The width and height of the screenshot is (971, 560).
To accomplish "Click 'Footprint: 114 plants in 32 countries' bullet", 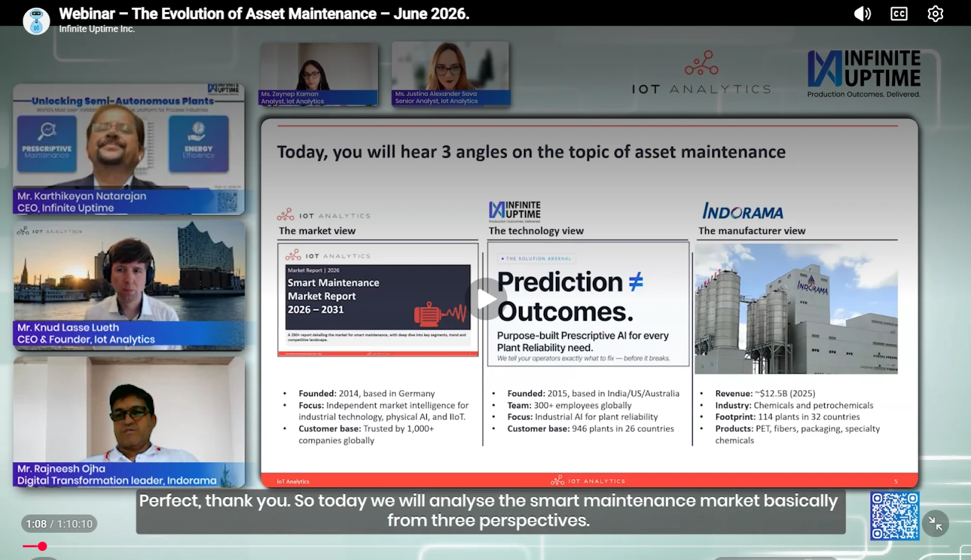I will 787,417.
